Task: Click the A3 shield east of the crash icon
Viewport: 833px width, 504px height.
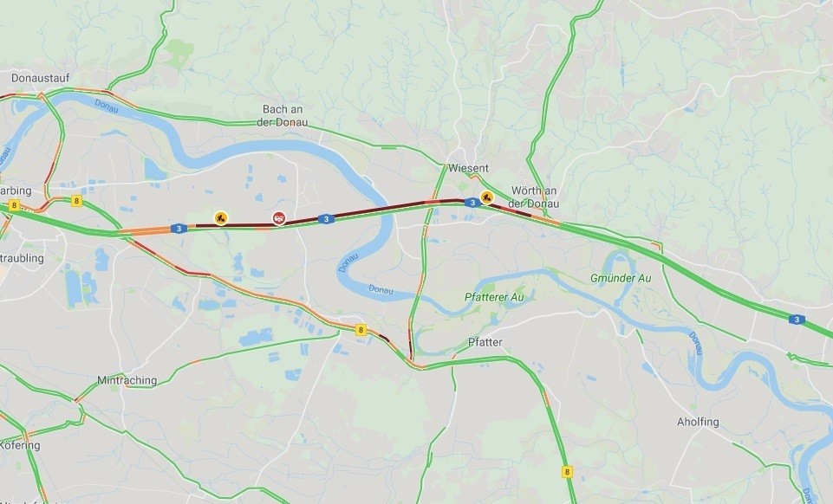Action: 326,218
